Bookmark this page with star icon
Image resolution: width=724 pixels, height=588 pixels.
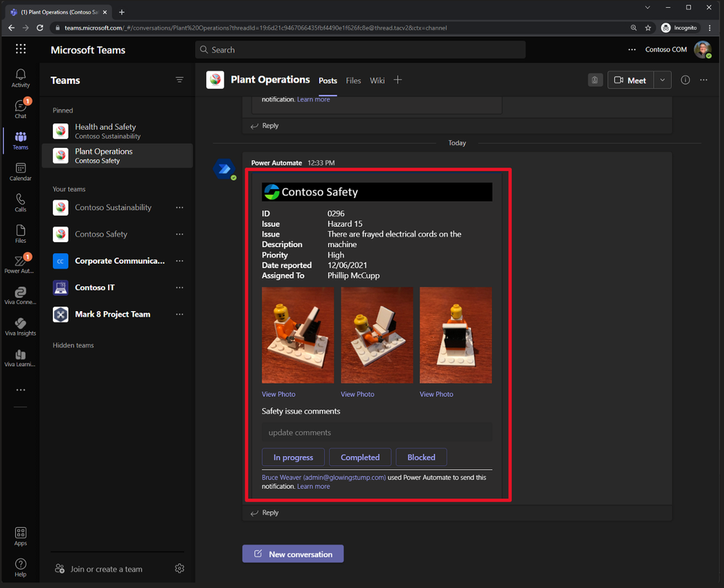pos(648,28)
